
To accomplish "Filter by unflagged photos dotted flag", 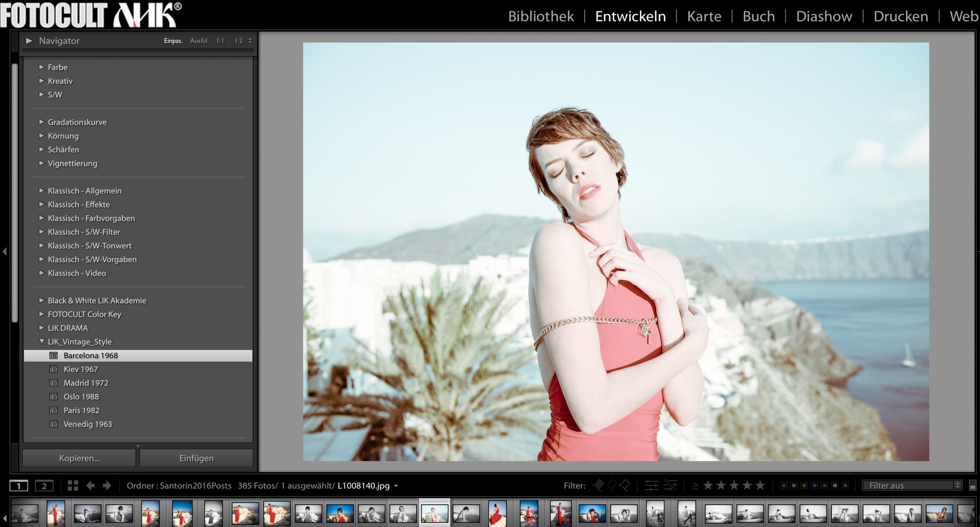I will (x=612, y=485).
